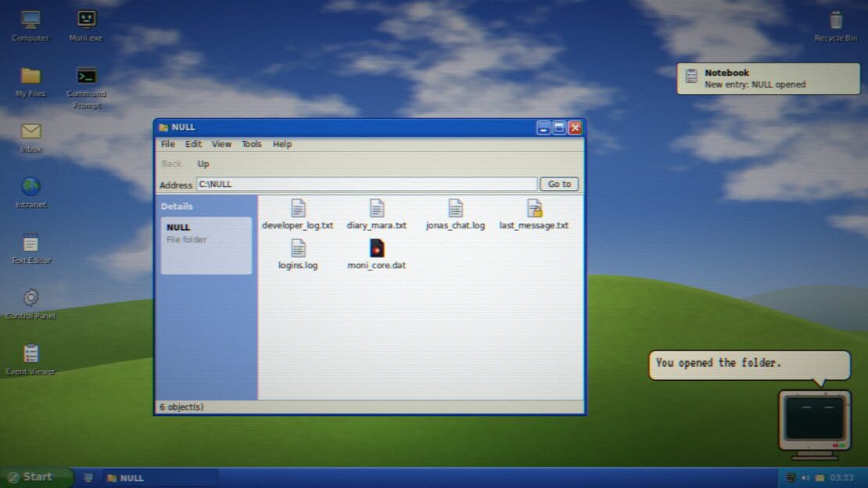
Task: Open the Control Panel desktop icon
Action: click(31, 304)
